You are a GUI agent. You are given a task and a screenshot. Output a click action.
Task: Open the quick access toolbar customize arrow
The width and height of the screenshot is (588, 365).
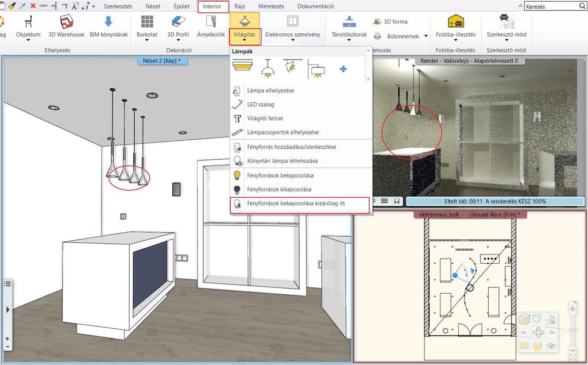point(94,6)
